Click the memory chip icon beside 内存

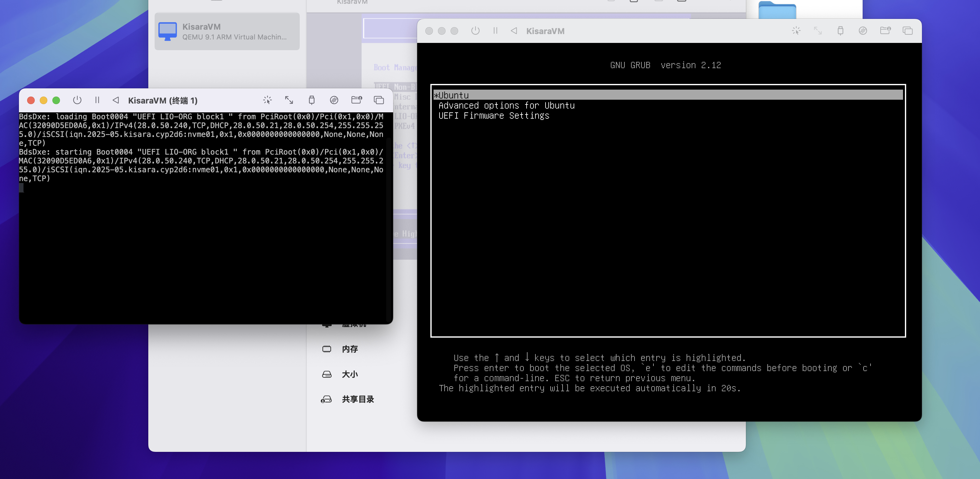327,349
